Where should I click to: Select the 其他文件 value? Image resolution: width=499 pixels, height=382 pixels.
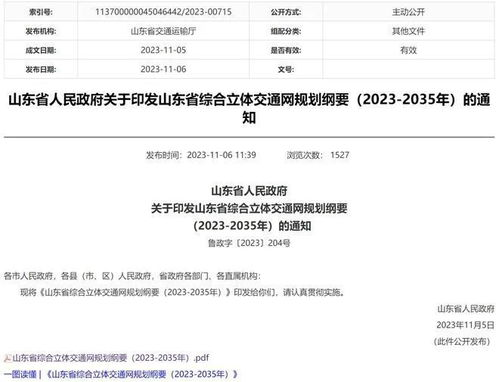tap(408, 31)
